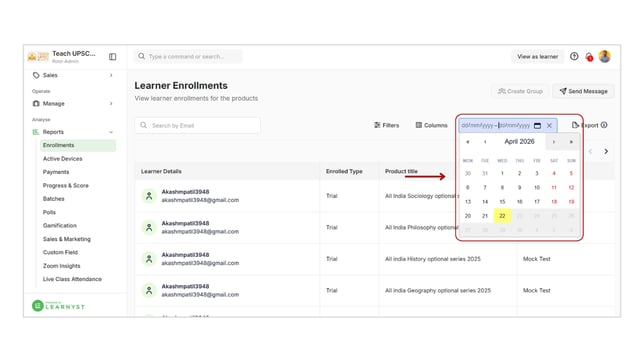Click the Search by Email field
The image size is (644, 362).
tap(198, 125)
